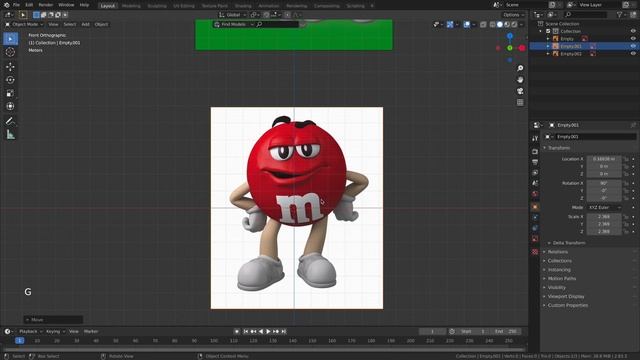Open the viewport Add menu
The image size is (640, 360).
pos(85,24)
